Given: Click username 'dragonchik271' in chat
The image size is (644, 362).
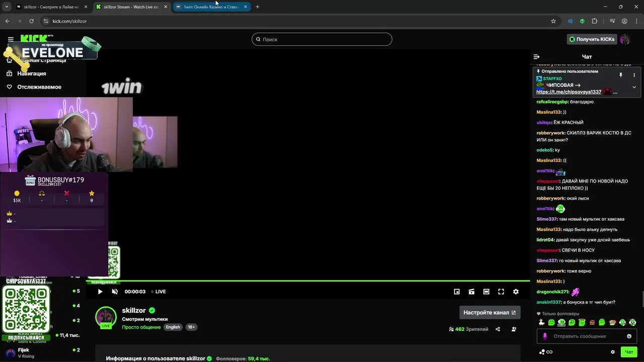Looking at the screenshot, I should click(x=552, y=292).
